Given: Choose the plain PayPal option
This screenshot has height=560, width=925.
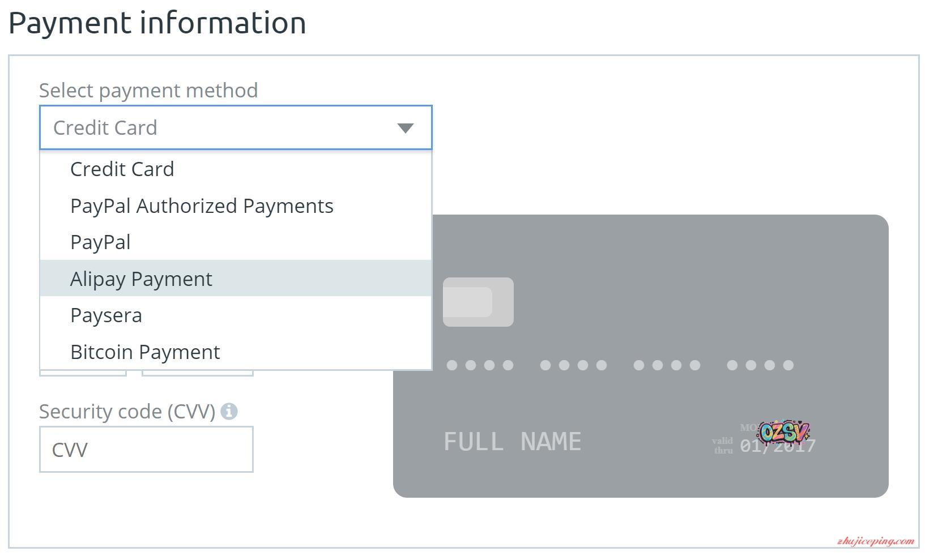Looking at the screenshot, I should pyautogui.click(x=100, y=242).
